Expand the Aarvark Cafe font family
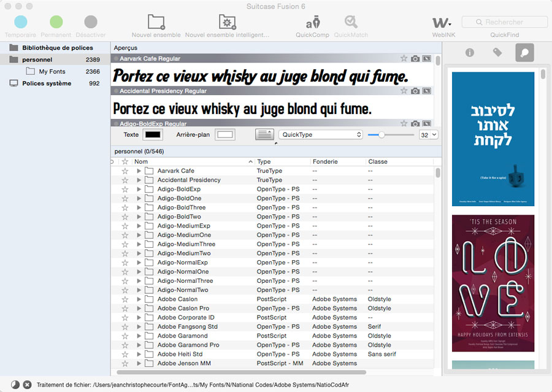552x392 pixels. click(x=139, y=171)
